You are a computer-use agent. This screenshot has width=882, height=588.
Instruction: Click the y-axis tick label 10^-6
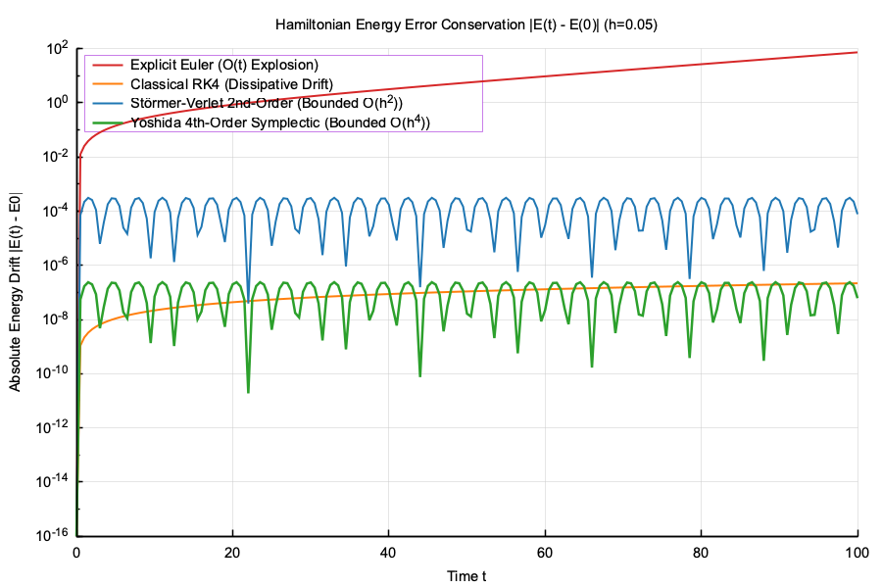[x=55, y=265]
